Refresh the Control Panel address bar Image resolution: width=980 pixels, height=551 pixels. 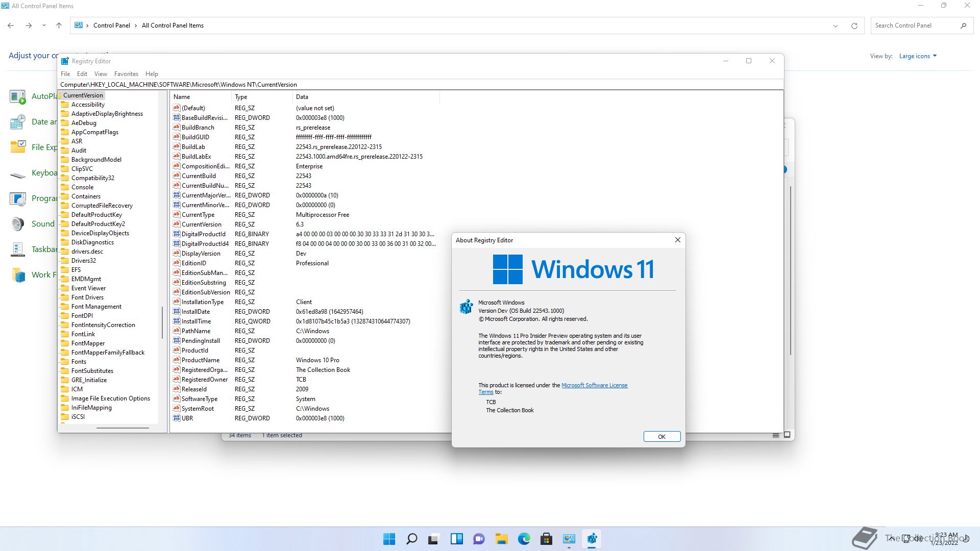(x=854, y=26)
